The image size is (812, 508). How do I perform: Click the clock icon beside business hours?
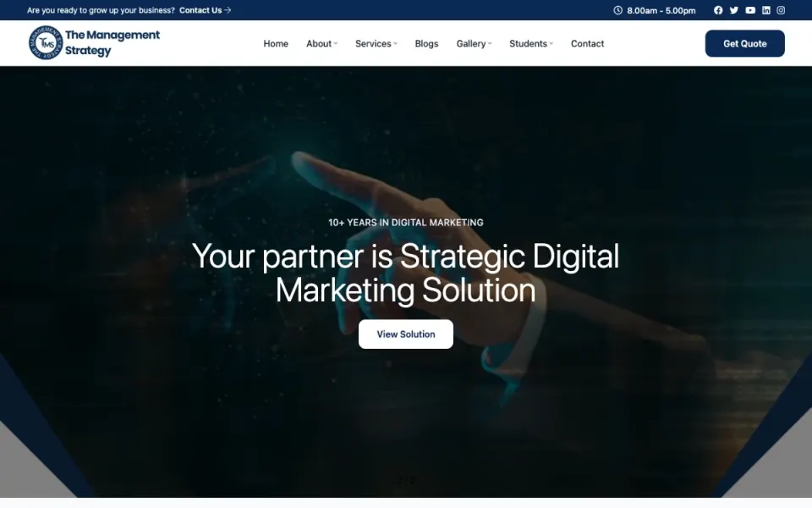[x=617, y=10]
